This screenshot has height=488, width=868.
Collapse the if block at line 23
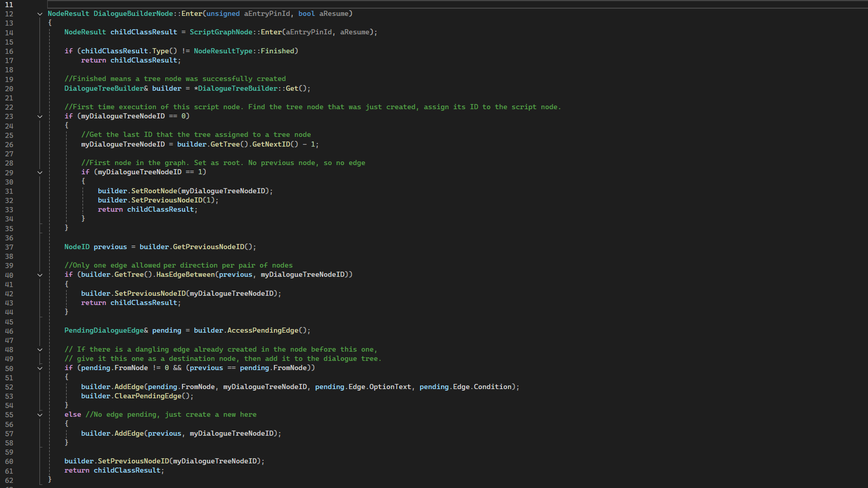(x=40, y=116)
